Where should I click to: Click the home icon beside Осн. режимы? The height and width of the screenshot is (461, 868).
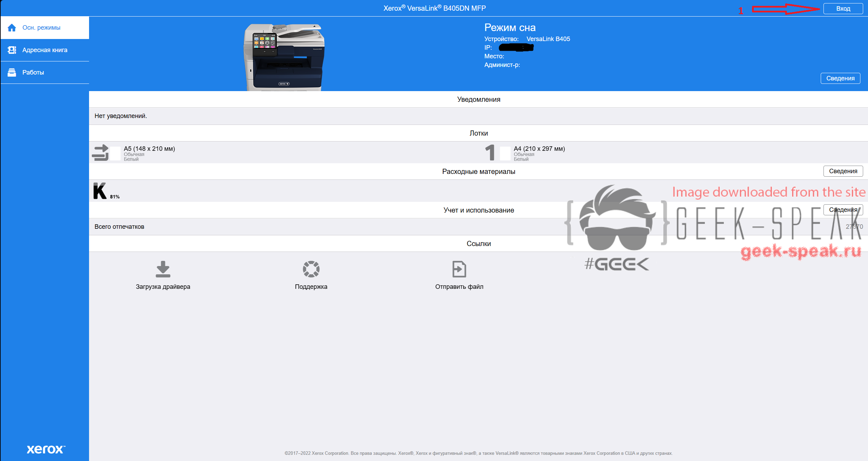(x=12, y=28)
